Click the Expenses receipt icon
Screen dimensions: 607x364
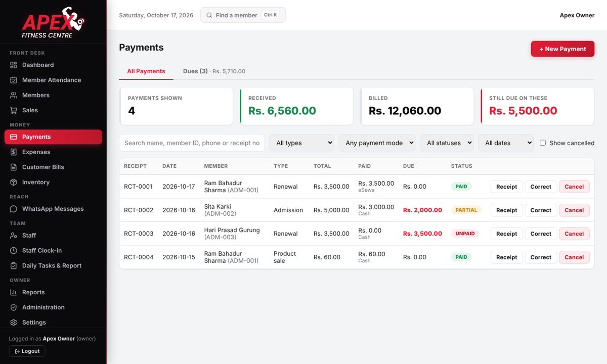(x=14, y=152)
